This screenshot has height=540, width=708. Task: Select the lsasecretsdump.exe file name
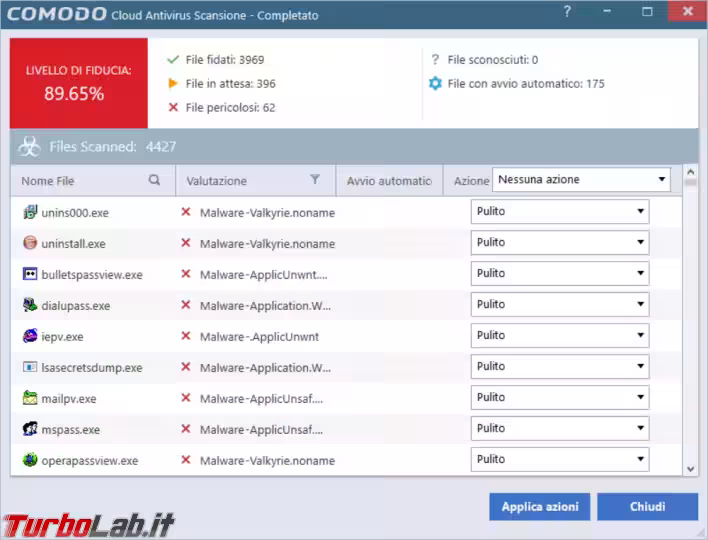92,368
